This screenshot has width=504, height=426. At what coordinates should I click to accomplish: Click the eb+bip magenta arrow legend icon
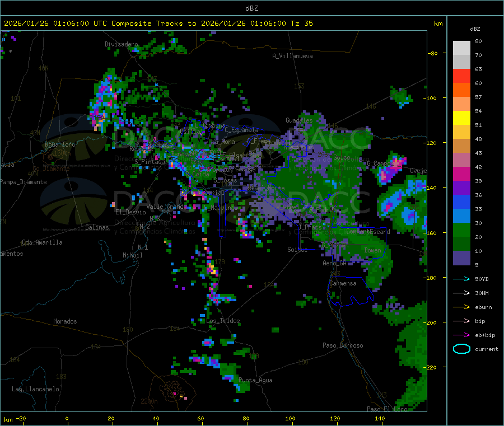(x=461, y=335)
